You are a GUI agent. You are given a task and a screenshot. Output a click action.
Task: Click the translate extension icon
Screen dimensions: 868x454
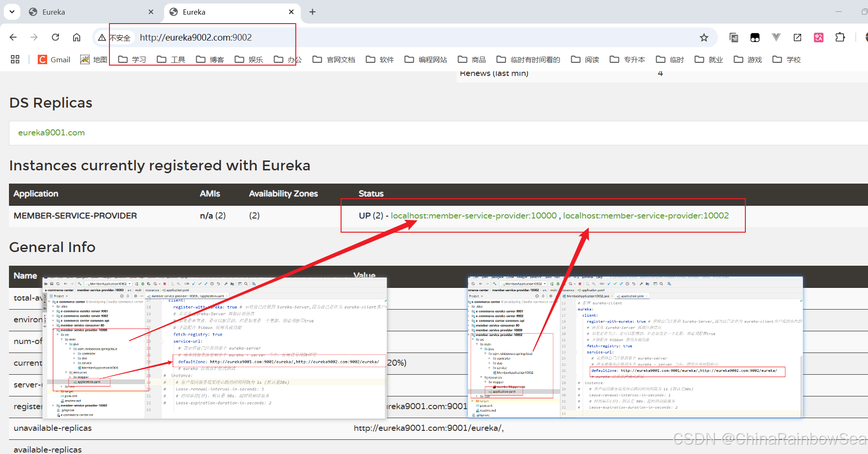[x=818, y=37]
